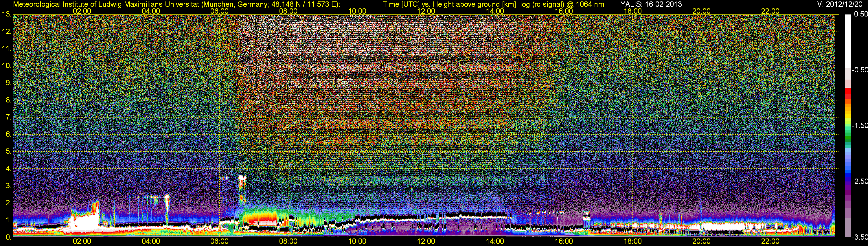Click the height axis label '5.'
Screen dimensions: 868x246
coord(8,151)
